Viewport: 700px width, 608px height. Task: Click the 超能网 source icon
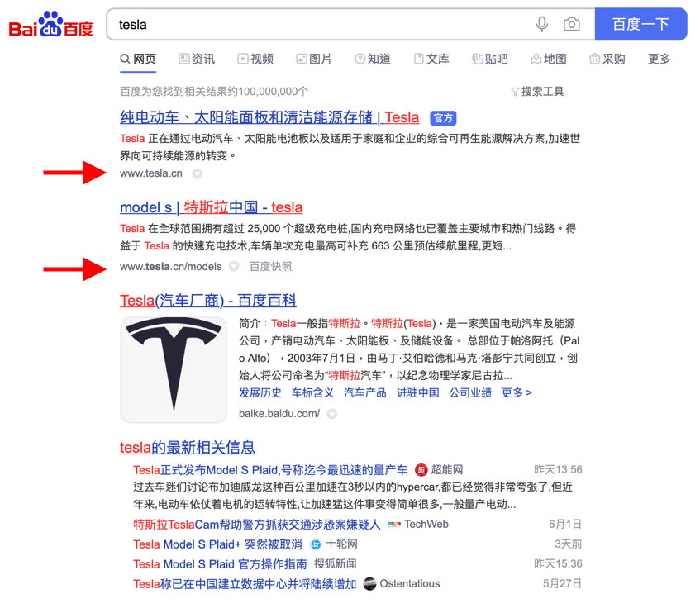click(x=421, y=470)
